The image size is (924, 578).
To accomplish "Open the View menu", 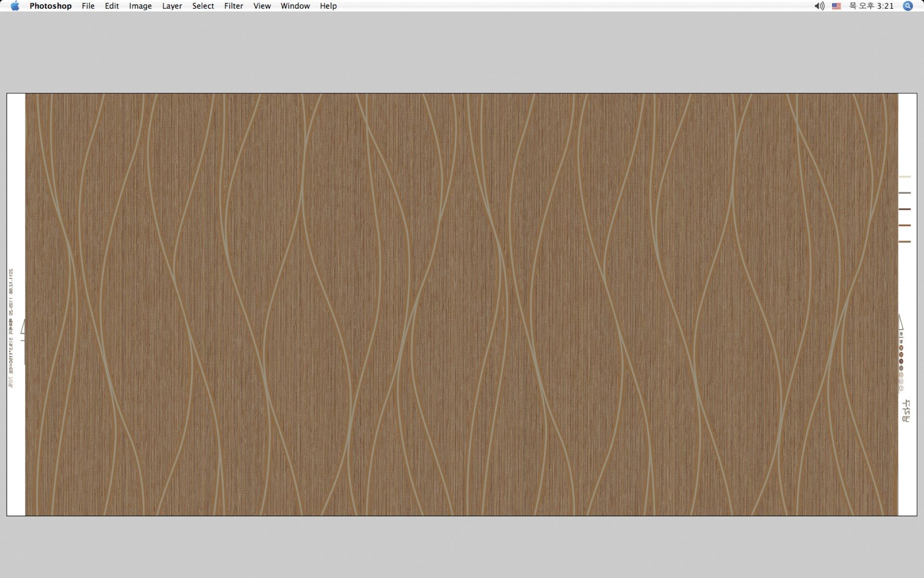I will [x=262, y=6].
